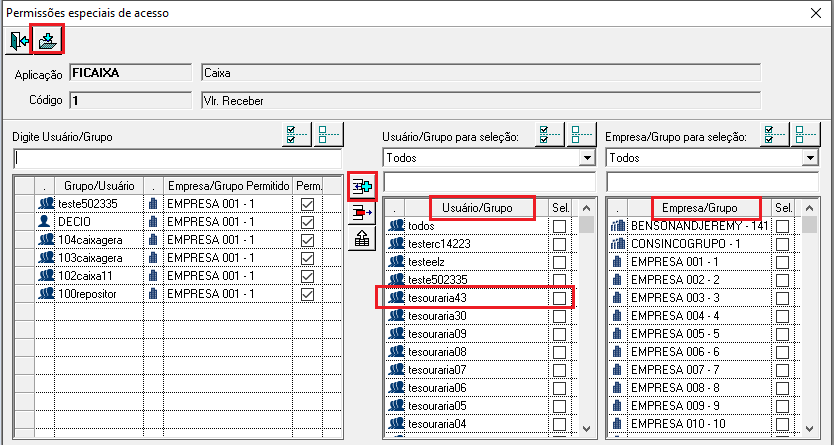Screen dimensions: 834x445
Task: Click the Digite Usuário/Grupo input field
Action: 177,158
